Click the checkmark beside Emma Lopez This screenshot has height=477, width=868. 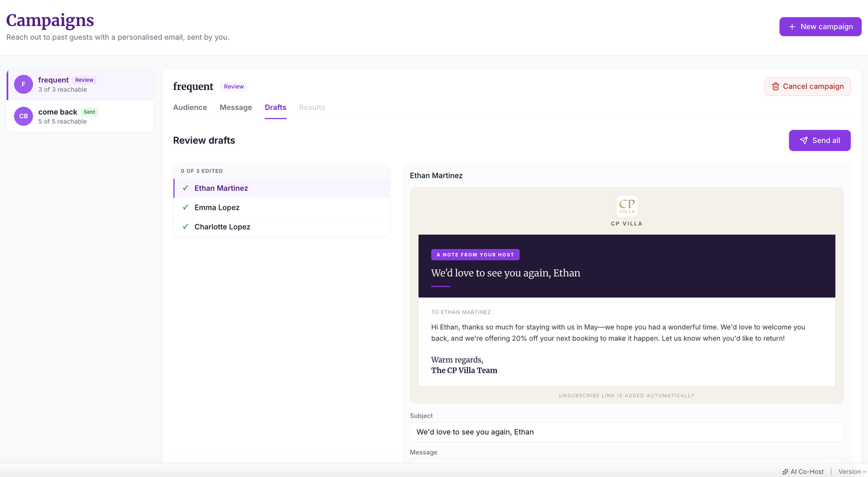coord(185,207)
